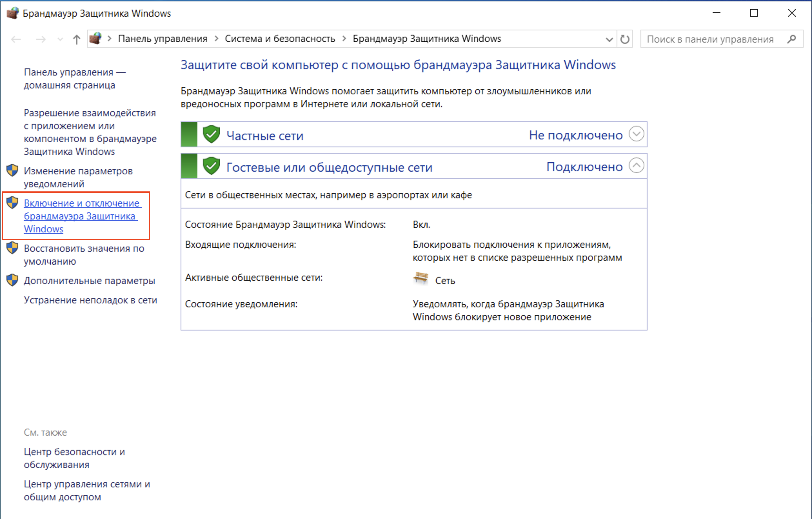This screenshot has height=519, width=812.
Task: Go up one level with Up arrow
Action: coord(76,39)
